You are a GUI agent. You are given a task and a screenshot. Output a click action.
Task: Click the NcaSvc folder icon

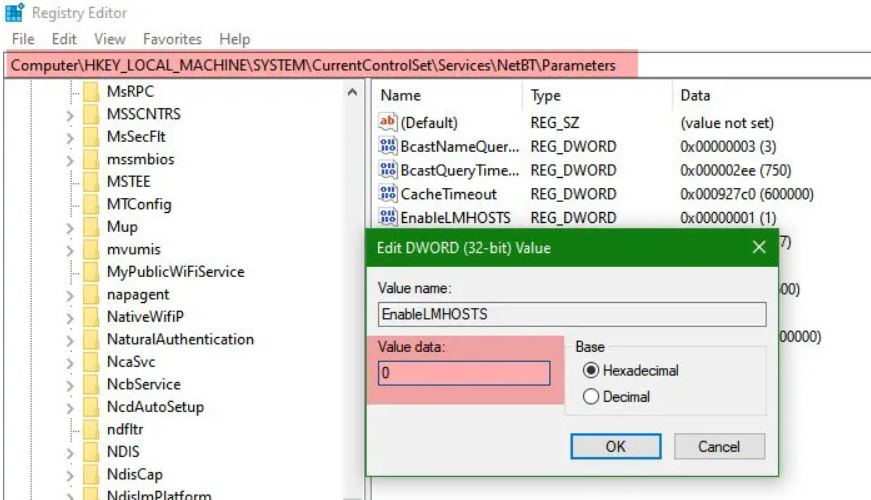[x=91, y=361]
